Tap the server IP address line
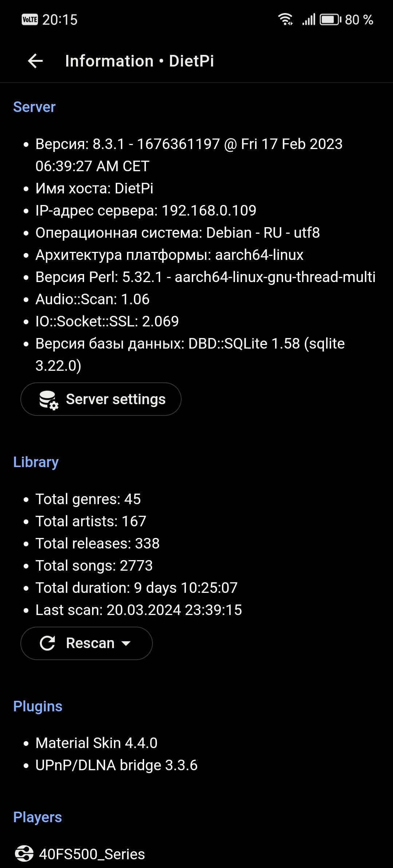 point(146,210)
